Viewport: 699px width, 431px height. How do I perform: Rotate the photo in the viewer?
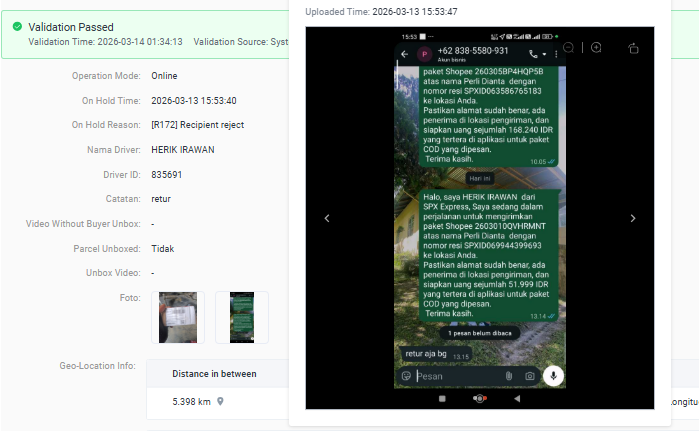[x=633, y=48]
